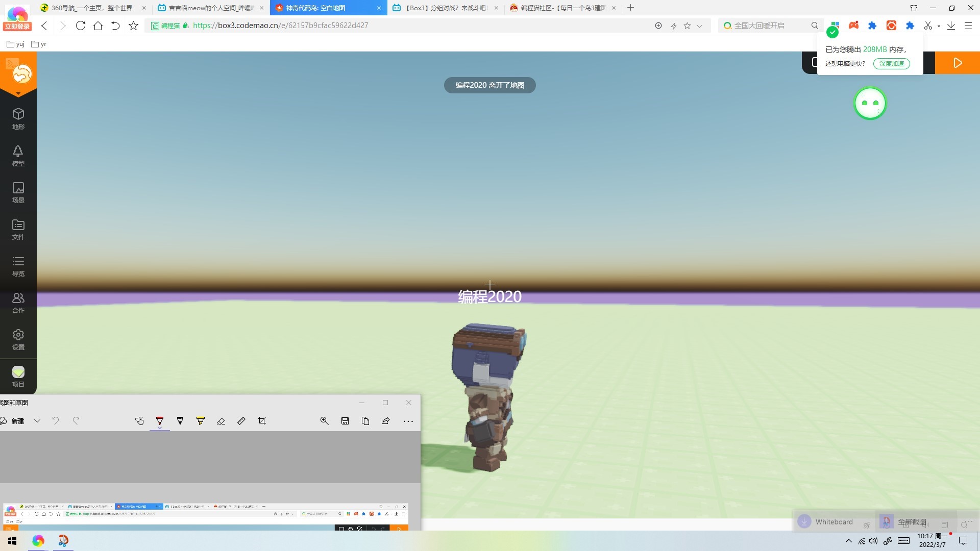Undo the last stroke in Snip & Sketch
This screenshot has width=980, height=551.
[x=56, y=421]
